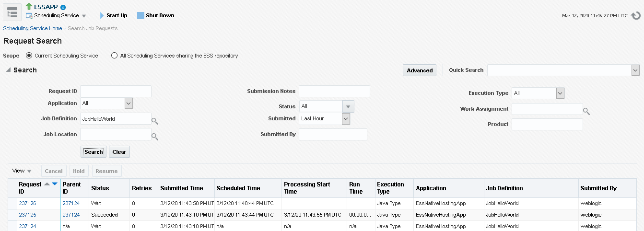Open the View menu

point(22,171)
